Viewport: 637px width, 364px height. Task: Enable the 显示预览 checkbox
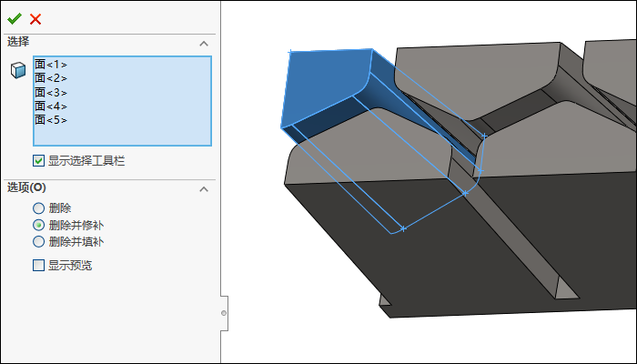click(38, 266)
